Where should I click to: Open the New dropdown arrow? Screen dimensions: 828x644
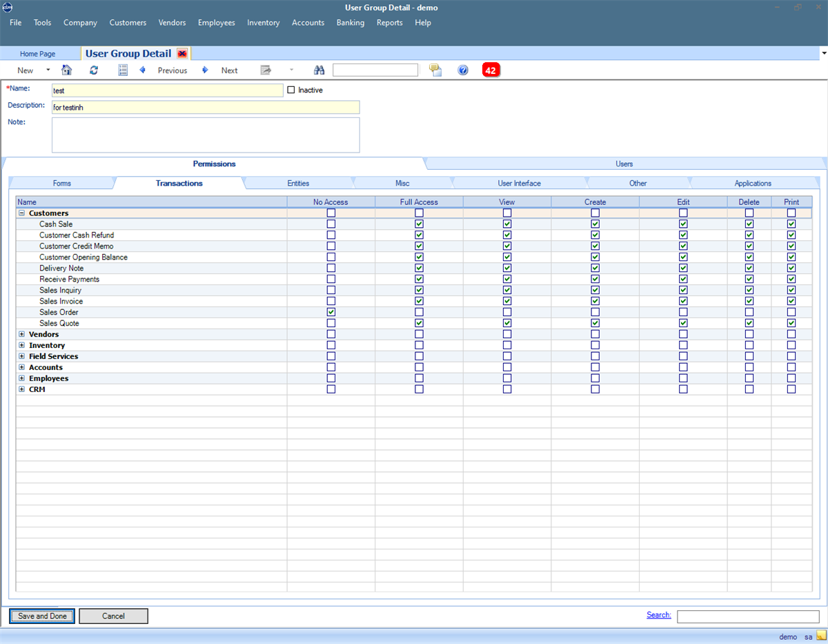[48, 70]
